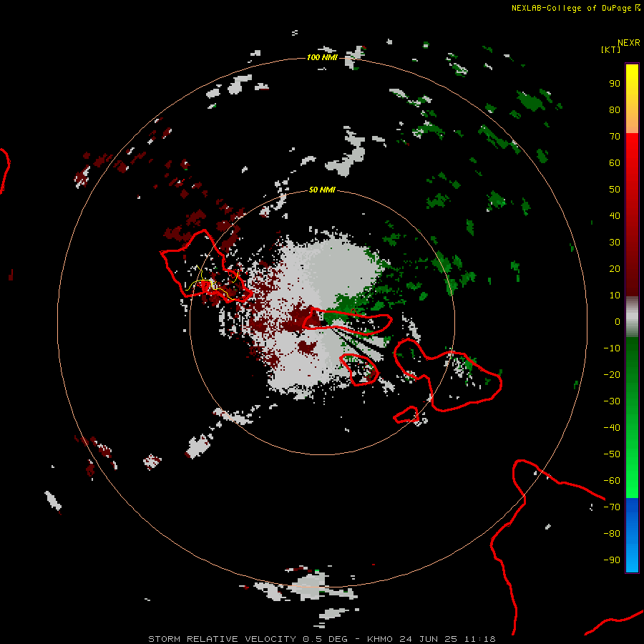Click the 50 value on the color scale
This screenshot has height=644, width=644.
click(x=615, y=190)
